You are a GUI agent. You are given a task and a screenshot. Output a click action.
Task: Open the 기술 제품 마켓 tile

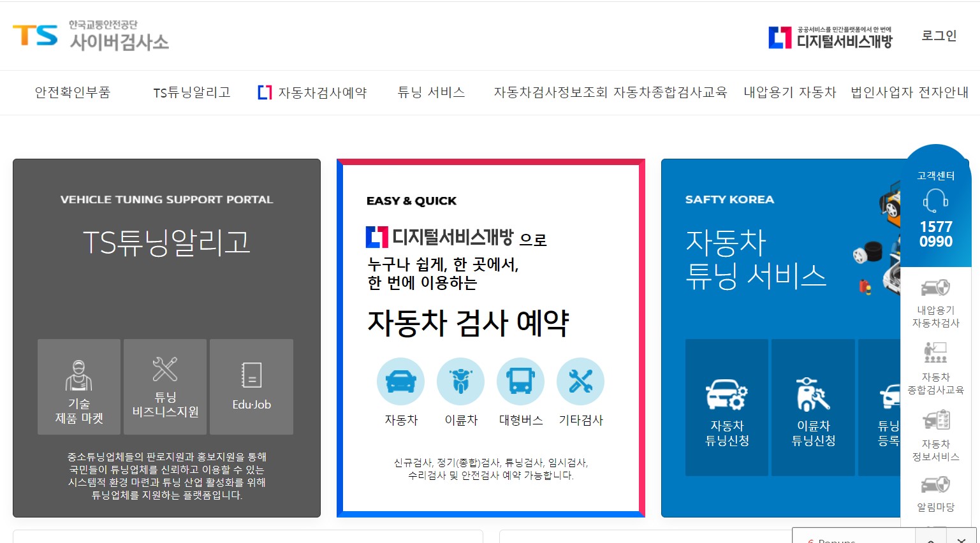coord(79,387)
